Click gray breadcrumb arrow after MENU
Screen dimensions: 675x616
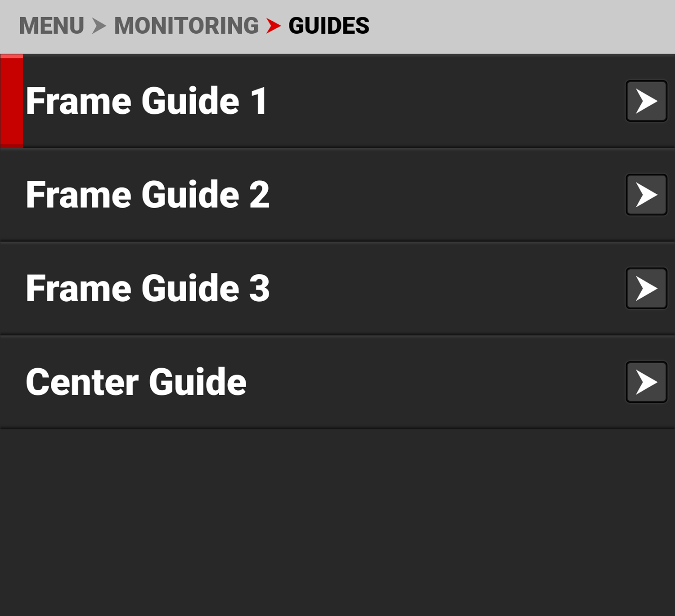click(99, 26)
